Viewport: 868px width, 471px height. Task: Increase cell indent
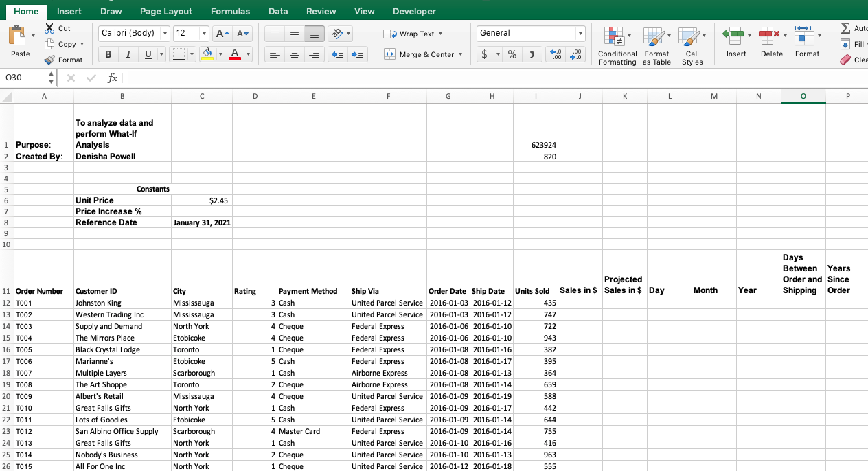(357, 54)
